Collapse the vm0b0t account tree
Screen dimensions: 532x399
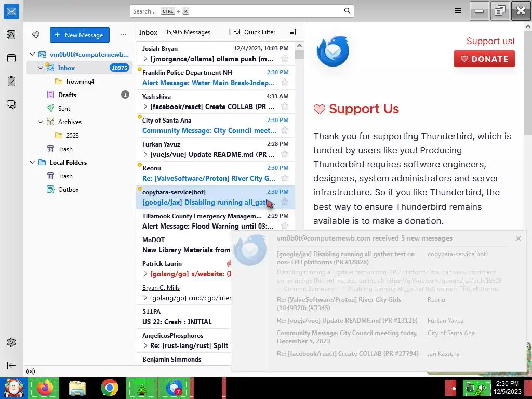point(32,54)
